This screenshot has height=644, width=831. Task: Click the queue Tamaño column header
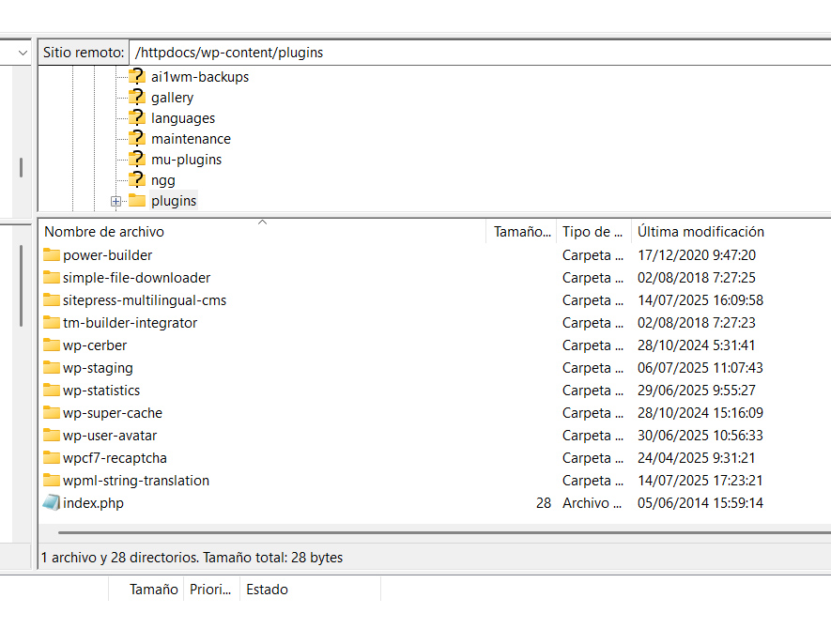[146, 590]
